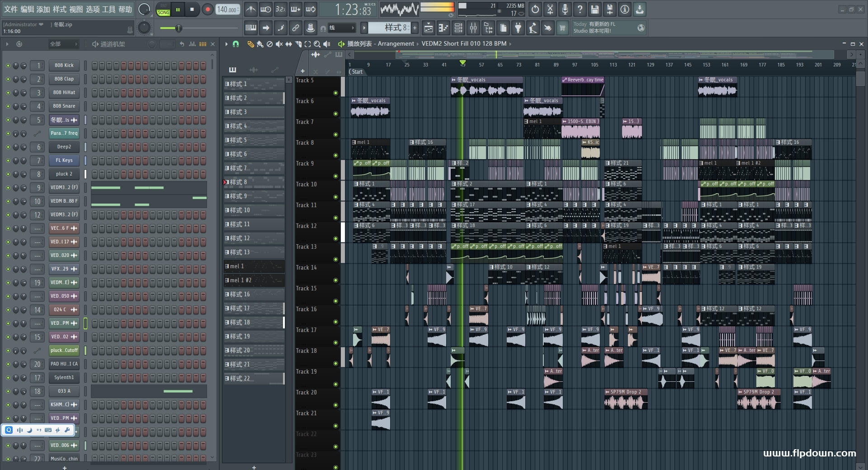Open the mixer window icon

tap(473, 28)
